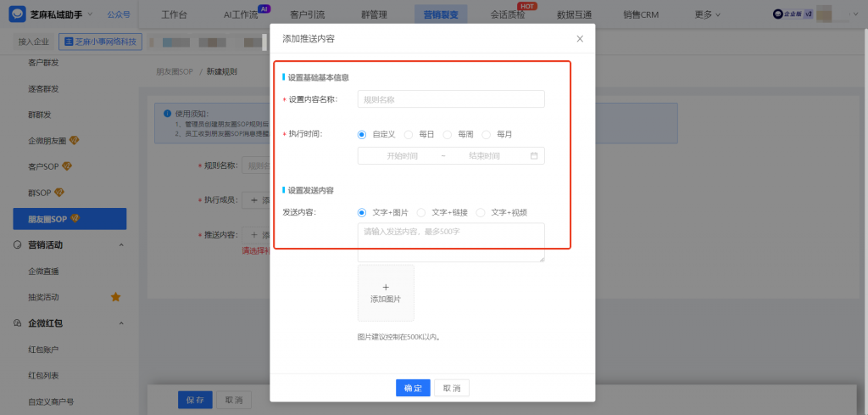This screenshot has height=415, width=868.
Task: Select 芝麻小事网络科技 enterprise tag
Action: click(101, 42)
